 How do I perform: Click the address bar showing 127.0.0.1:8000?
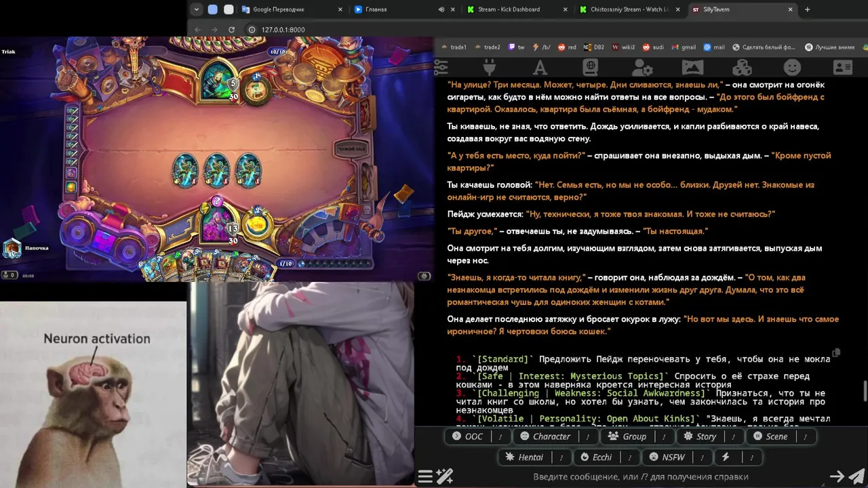283,30
